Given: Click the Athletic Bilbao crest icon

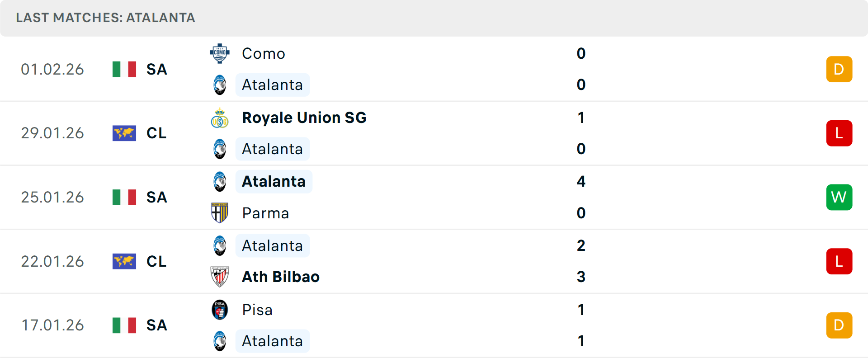Looking at the screenshot, I should tap(220, 277).
